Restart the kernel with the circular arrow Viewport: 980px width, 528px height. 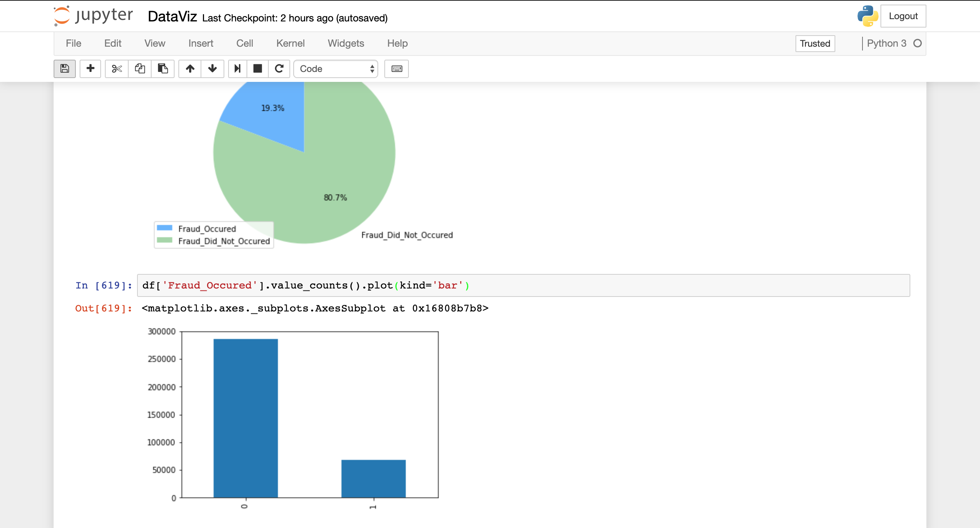coord(279,68)
